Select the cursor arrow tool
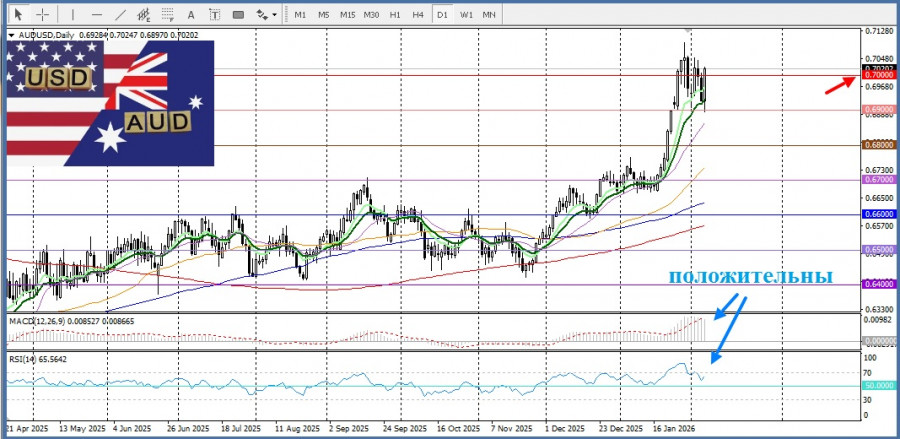Viewport: 900px width, 439px height. [x=17, y=15]
